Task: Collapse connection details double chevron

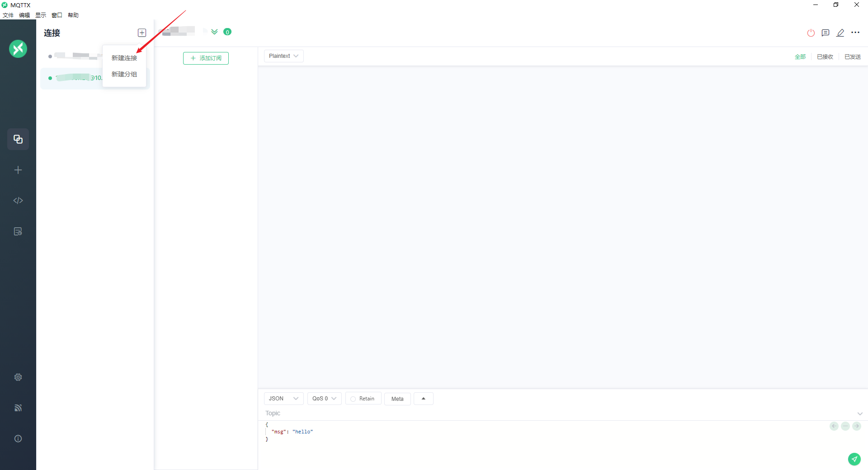Action: coord(214,32)
